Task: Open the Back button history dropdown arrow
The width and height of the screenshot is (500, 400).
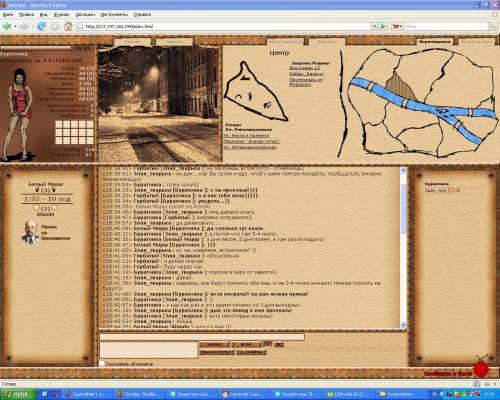Action: coord(15,26)
